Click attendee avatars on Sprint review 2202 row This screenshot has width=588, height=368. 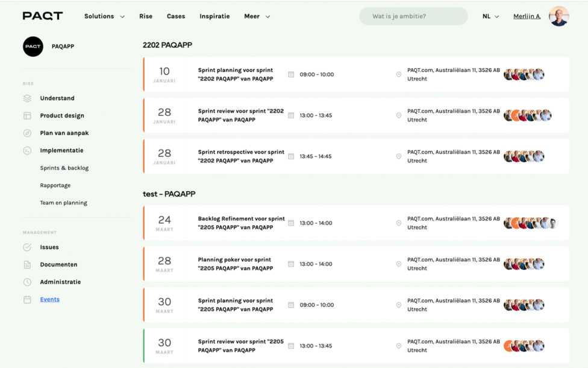528,115
